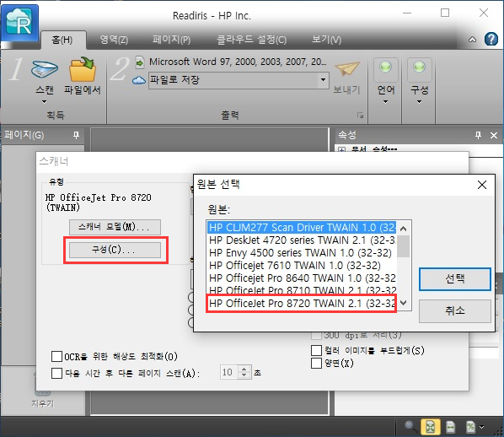The width and height of the screenshot is (504, 437).
Task: Toggle 다음 시간 후 다른 페이지 스캔 checkbox
Action: (57, 373)
